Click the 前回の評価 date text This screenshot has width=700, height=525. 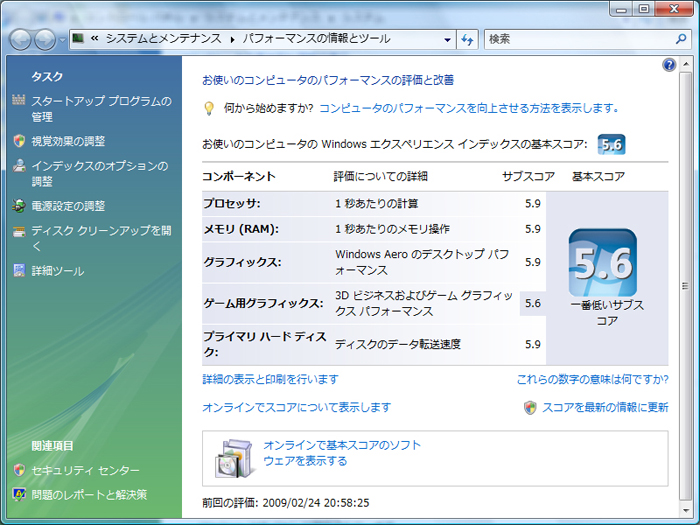click(286, 503)
